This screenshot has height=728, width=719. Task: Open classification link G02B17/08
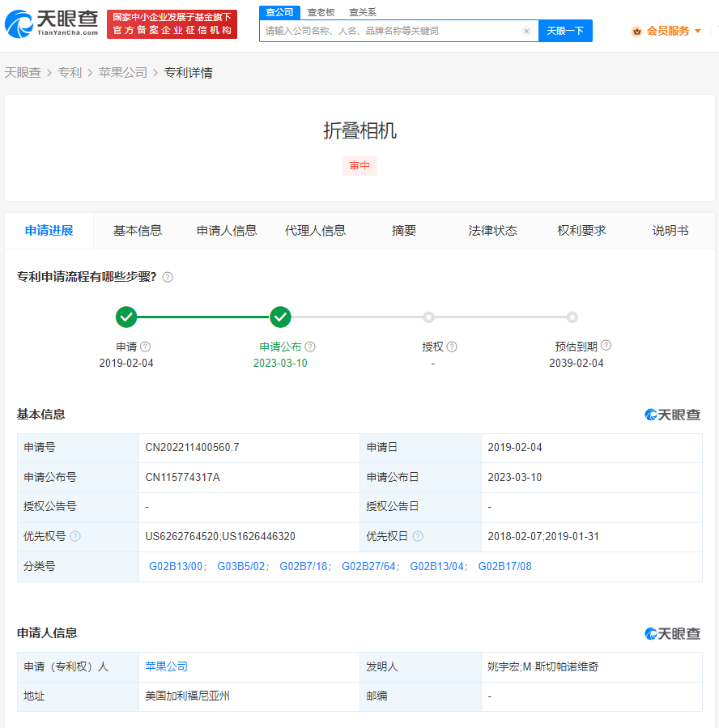click(505, 566)
